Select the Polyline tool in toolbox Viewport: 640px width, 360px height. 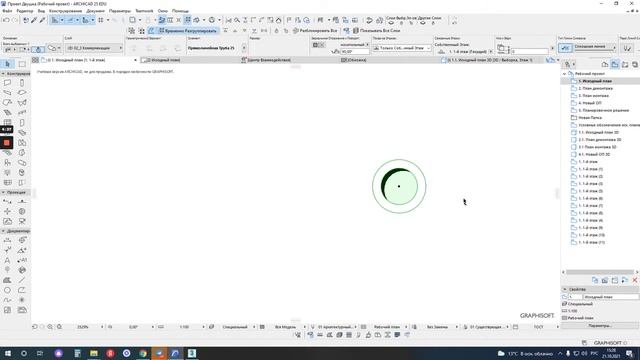22,290
